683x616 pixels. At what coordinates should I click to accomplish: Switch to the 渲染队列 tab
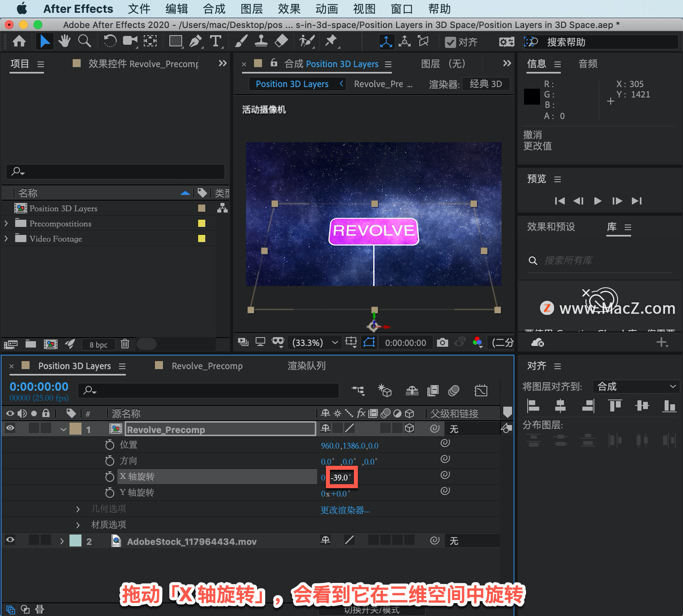pos(306,366)
